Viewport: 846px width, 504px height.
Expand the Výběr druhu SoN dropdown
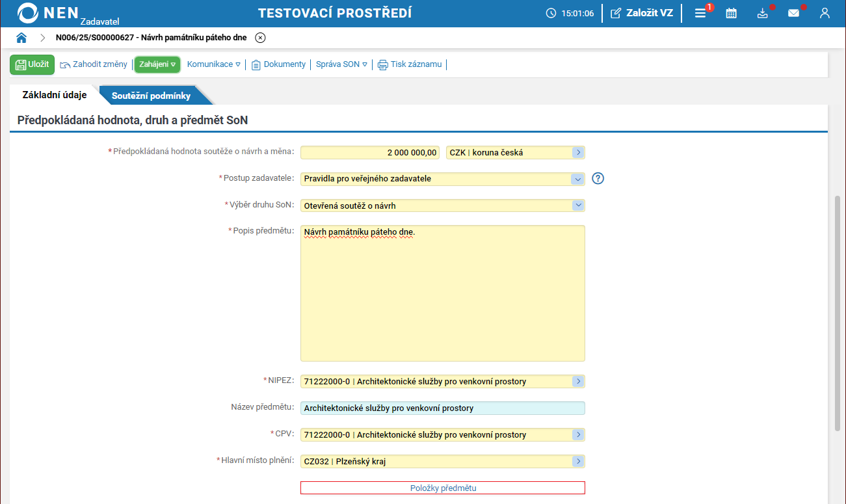pyautogui.click(x=577, y=206)
